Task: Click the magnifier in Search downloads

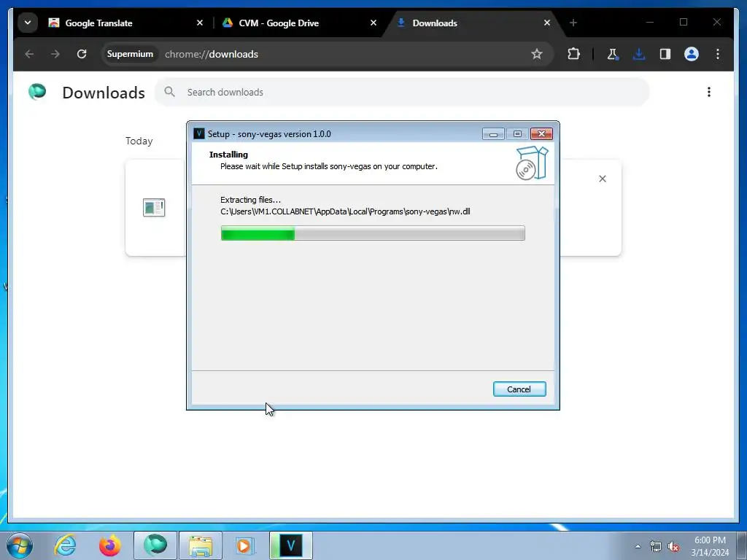Action: pos(169,92)
